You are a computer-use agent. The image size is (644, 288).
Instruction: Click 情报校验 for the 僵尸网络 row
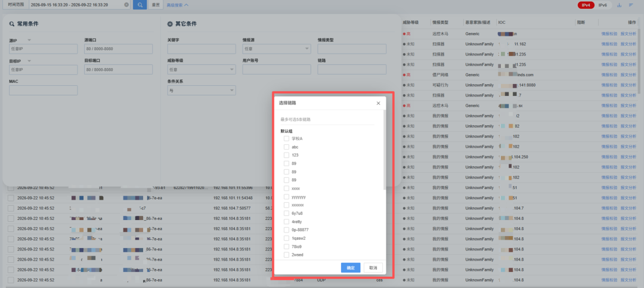(609, 75)
